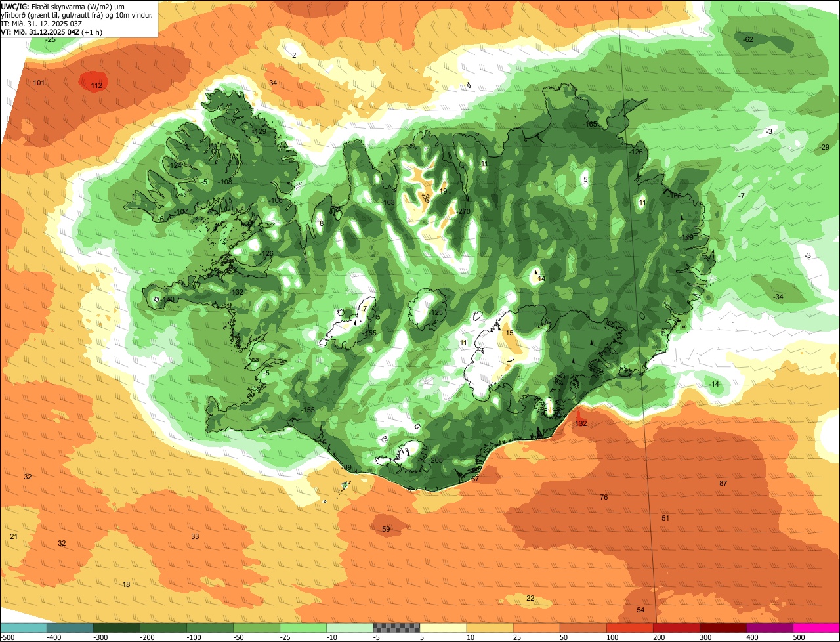The width and height of the screenshot is (840, 642).
Task: Pick the pale yellow 5 to 10 legend swatch
Action: [443, 628]
